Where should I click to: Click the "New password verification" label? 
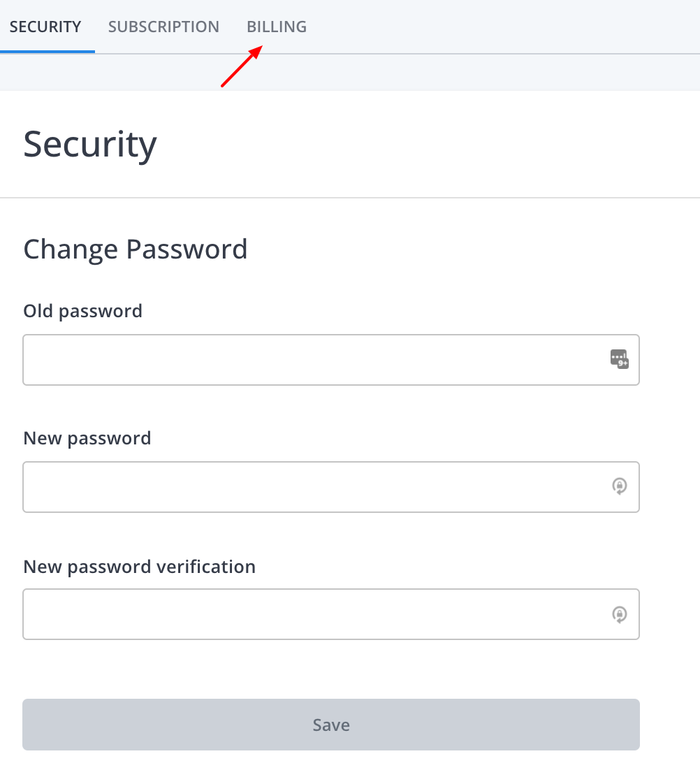tap(140, 567)
